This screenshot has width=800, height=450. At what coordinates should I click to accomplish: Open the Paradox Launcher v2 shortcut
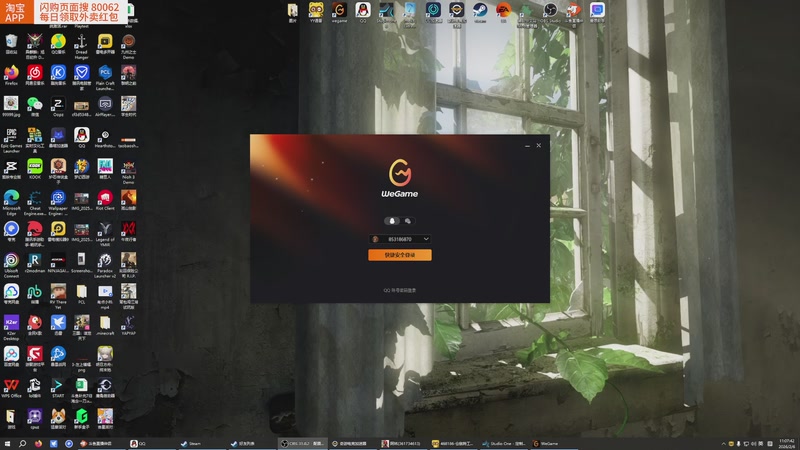(105, 265)
